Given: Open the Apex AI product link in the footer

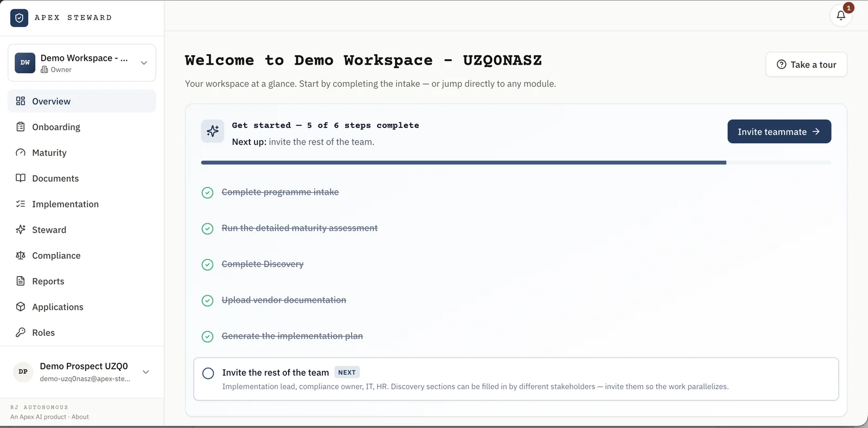Looking at the screenshot, I should [x=38, y=417].
